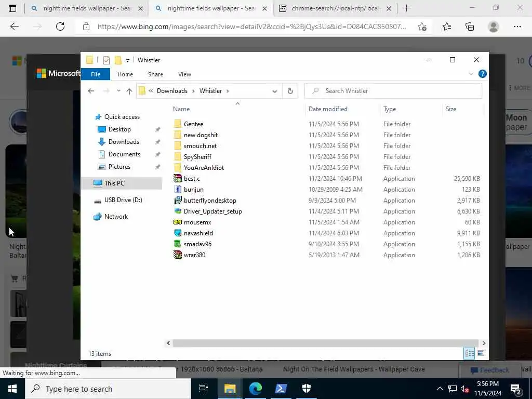Select the YouAreAnIdiot folder icon
This screenshot has height=399, width=532.
click(178, 167)
